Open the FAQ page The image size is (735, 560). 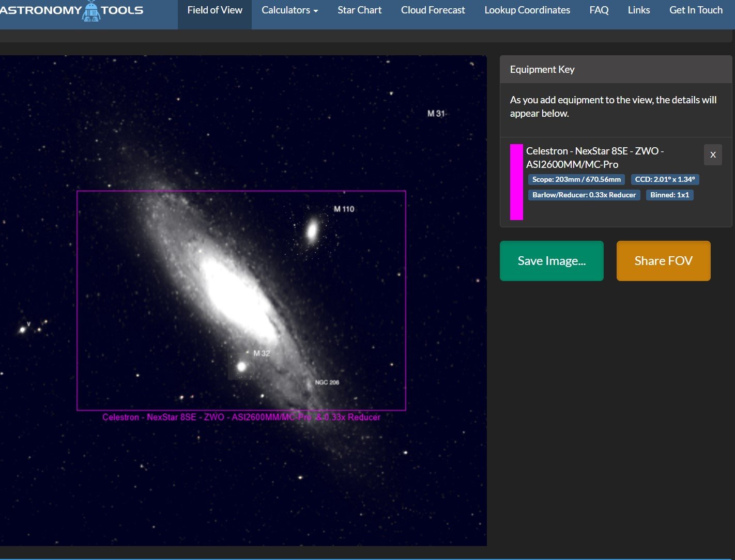[599, 10]
